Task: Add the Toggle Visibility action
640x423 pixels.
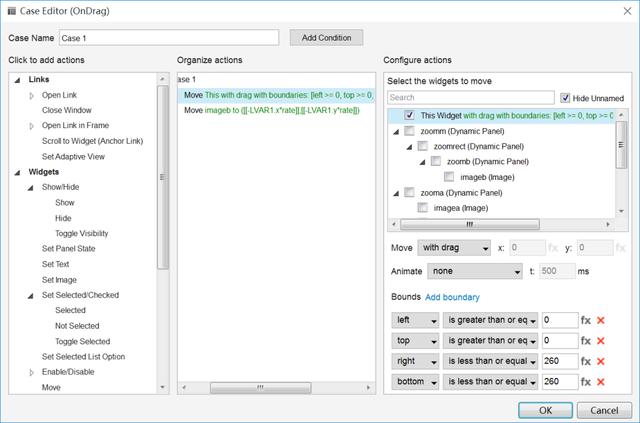Action: click(82, 234)
